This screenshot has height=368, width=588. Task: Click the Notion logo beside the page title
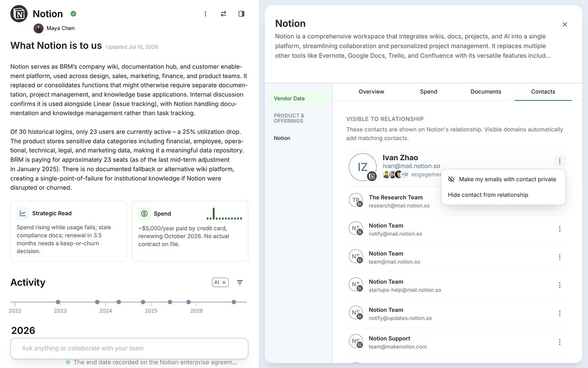pos(19,14)
